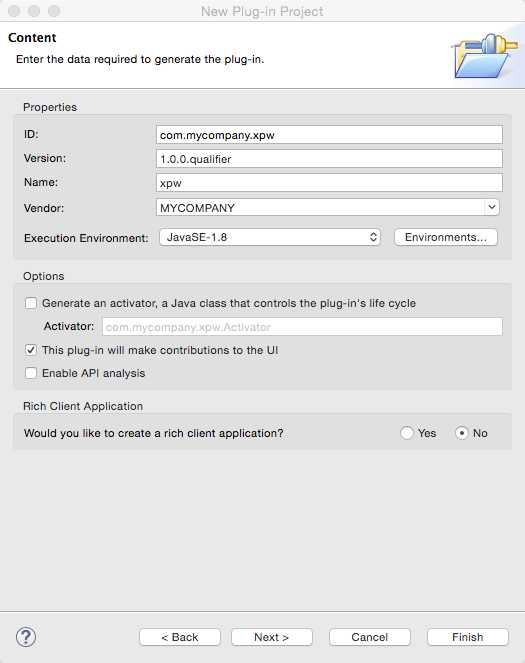Image resolution: width=525 pixels, height=663 pixels.
Task: Click the help question mark icon
Action: point(26,637)
